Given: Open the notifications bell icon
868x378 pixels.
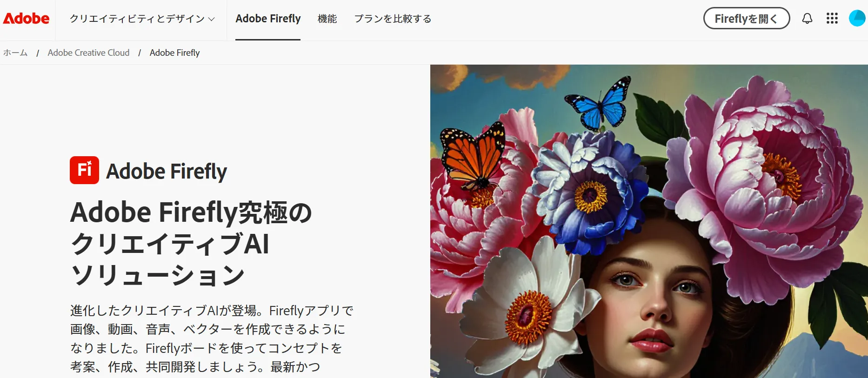Looking at the screenshot, I should pos(807,19).
